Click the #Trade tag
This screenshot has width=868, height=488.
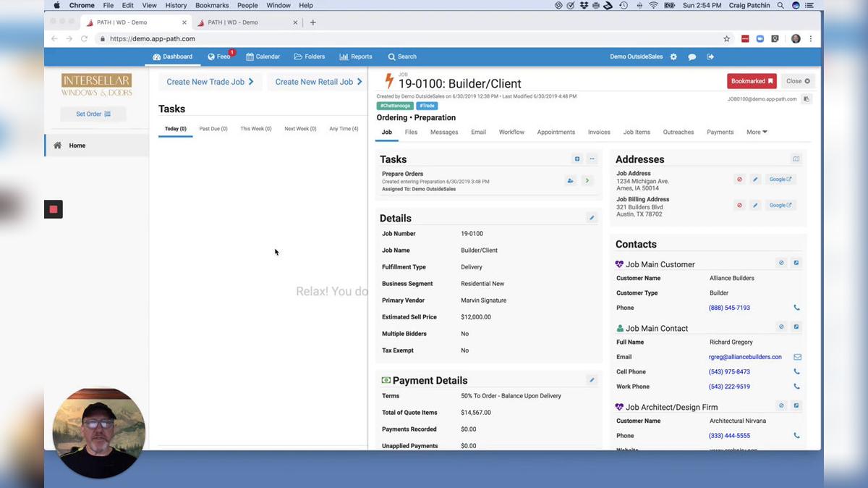(x=427, y=106)
